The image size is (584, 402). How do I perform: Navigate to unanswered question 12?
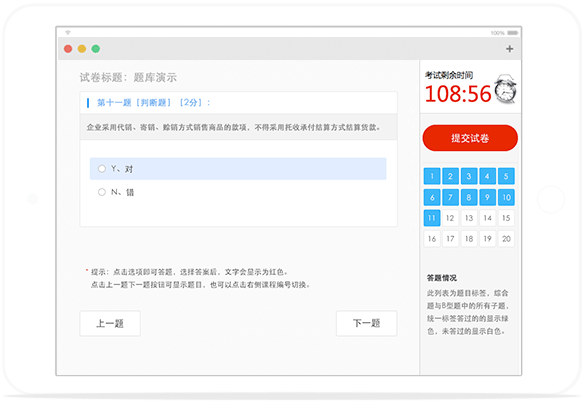pos(450,218)
